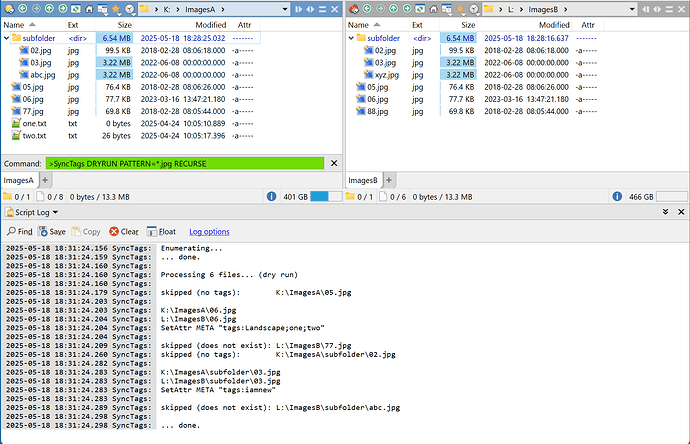Click the swap panes double-arrow in left pane
This screenshot has height=444, width=690.
coord(310,9)
